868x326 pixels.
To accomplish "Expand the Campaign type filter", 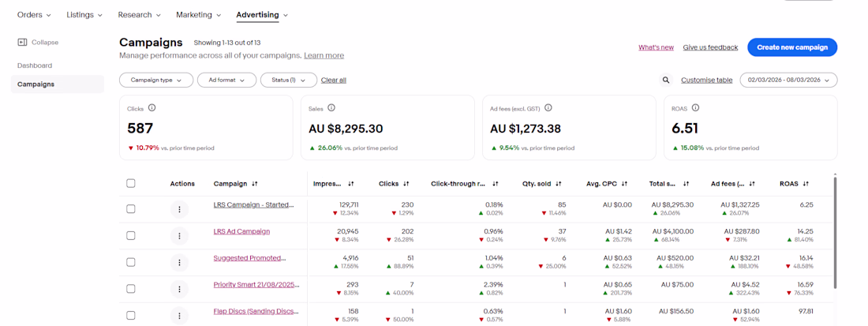I will (156, 80).
